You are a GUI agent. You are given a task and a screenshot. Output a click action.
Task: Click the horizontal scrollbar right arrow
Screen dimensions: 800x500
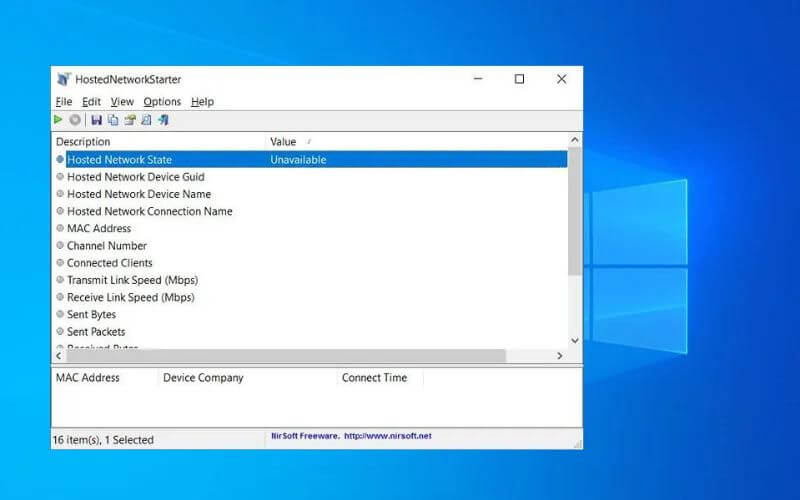560,355
